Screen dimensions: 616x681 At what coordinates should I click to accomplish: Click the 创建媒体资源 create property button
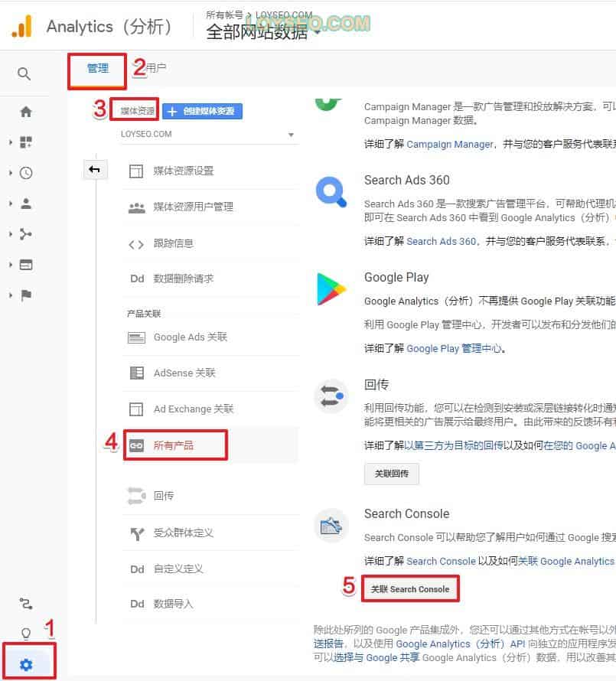203,111
